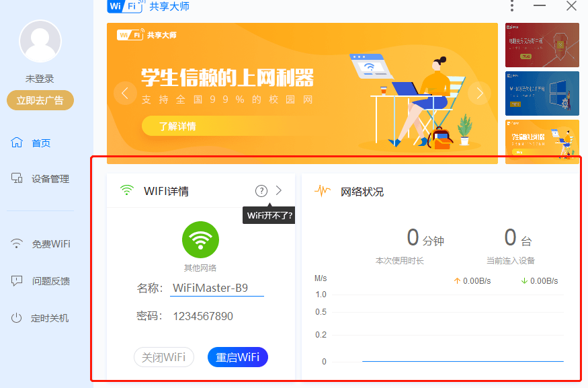Click the 关闭WiFi button
Viewport: 588px width, 388px height.
[164, 357]
